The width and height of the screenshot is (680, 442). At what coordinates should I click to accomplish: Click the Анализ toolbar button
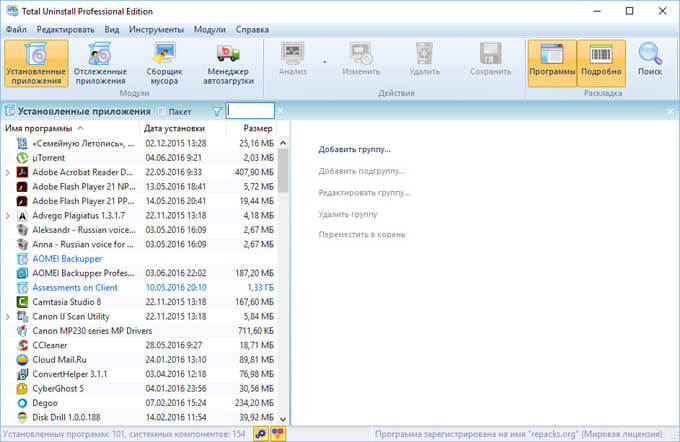[x=293, y=59]
